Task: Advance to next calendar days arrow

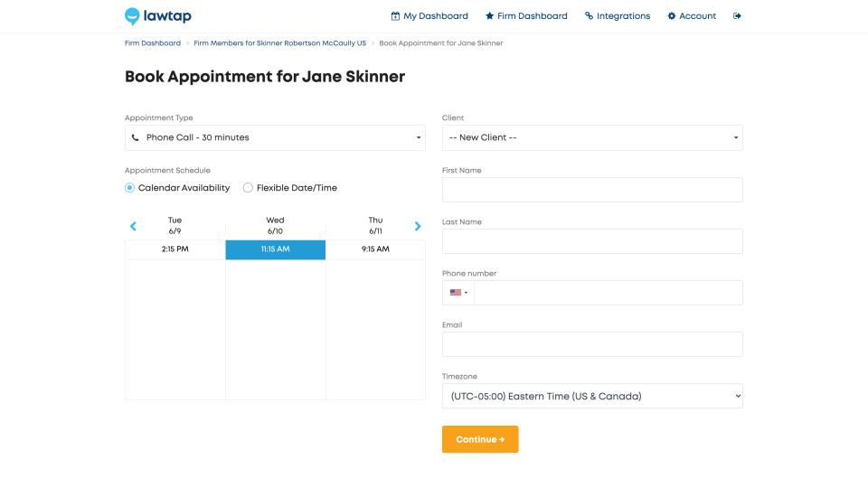Action: 418,226
